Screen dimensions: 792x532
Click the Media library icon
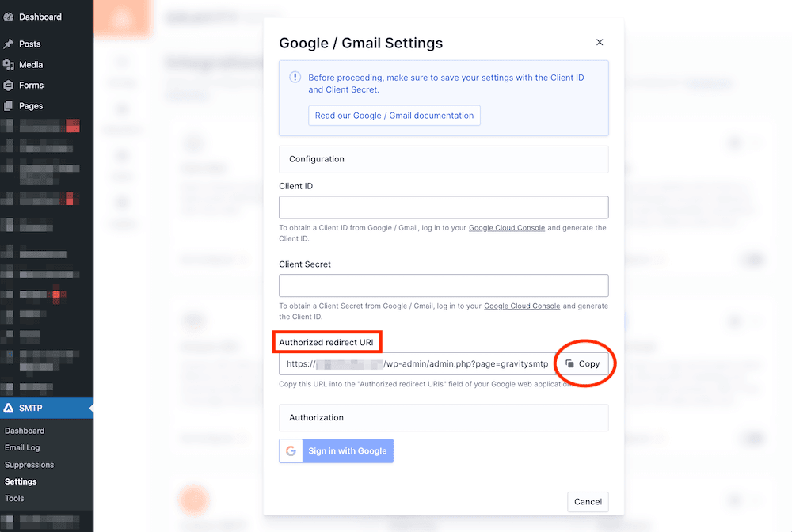pos(9,65)
